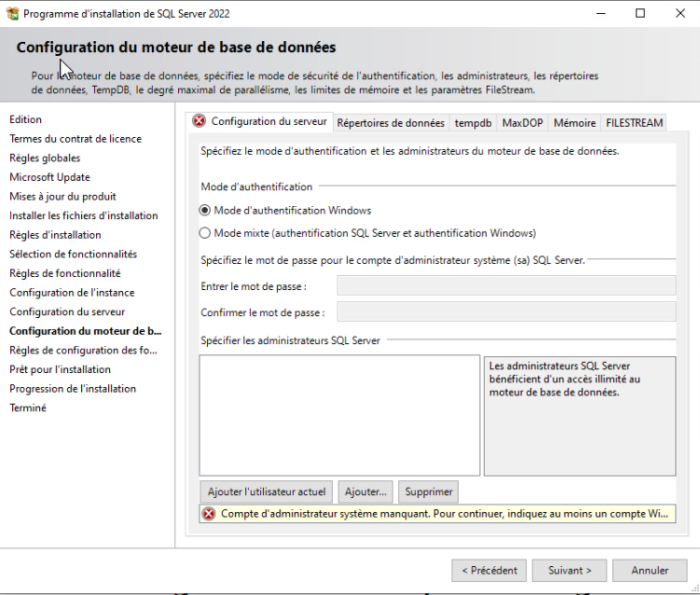Click the Edition step in sidebar
This screenshot has height=595, width=700.
click(25, 119)
